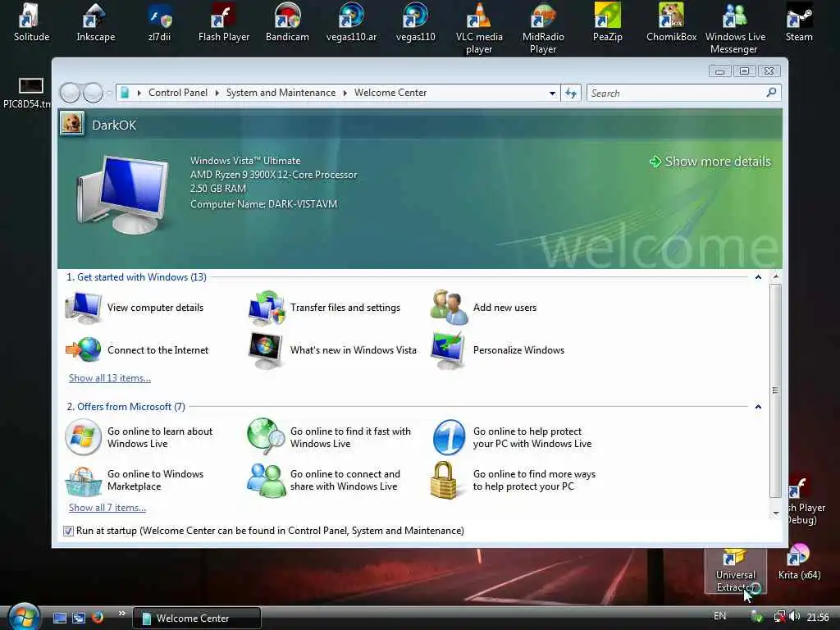Click the Forward navigation button
Image resolution: width=840 pixels, height=630 pixels.
pos(93,93)
